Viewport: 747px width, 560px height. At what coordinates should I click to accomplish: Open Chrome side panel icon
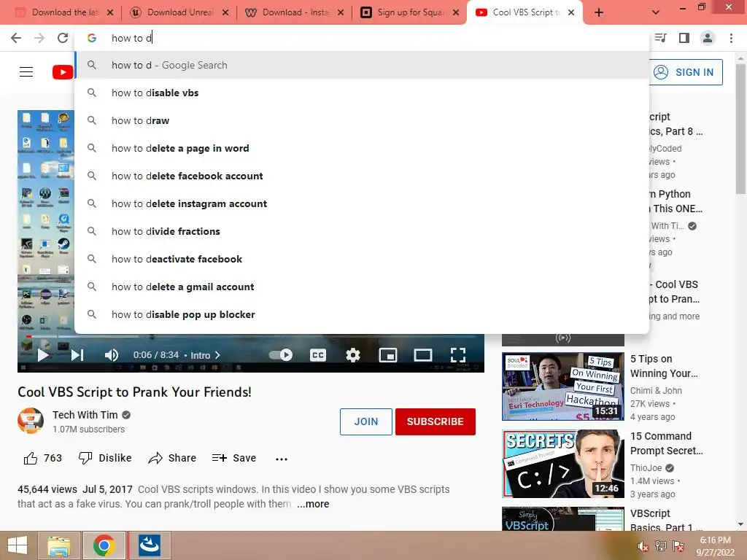684,38
